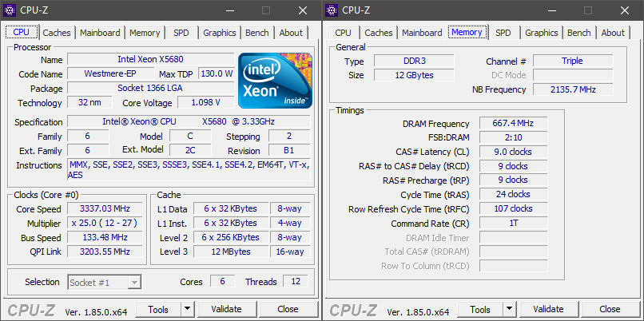Click Core Voltage value 1.098 V
Image resolution: width=644 pixels, height=321 pixels.
tap(206, 102)
